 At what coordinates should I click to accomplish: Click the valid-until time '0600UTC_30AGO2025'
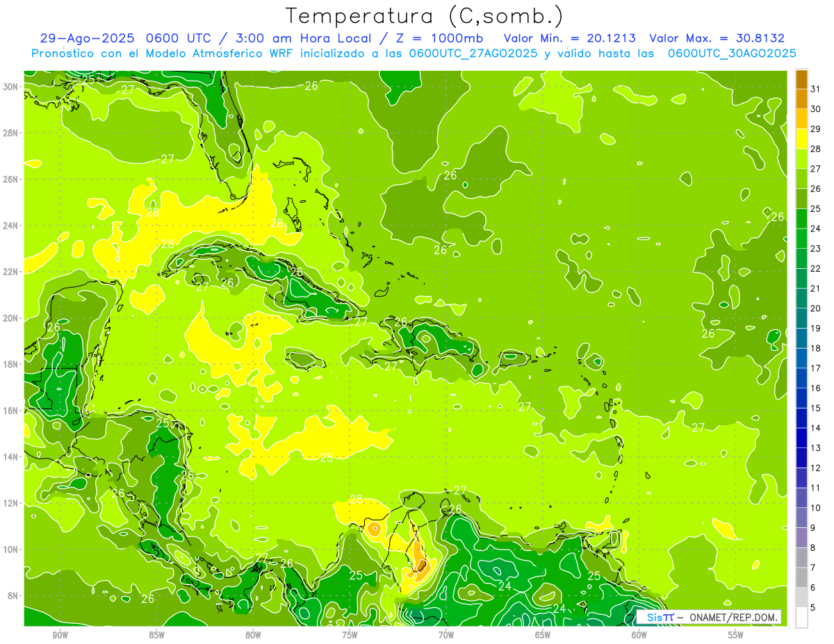point(732,53)
